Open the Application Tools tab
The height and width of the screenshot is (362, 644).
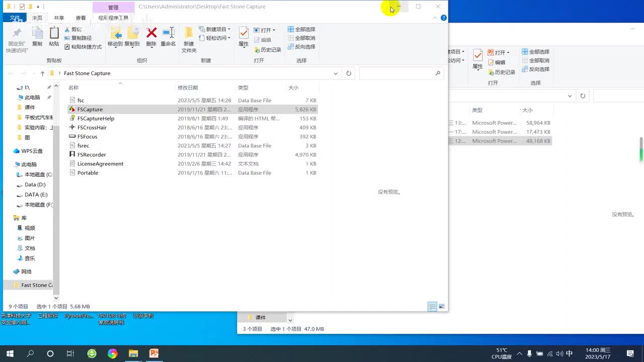coord(113,18)
